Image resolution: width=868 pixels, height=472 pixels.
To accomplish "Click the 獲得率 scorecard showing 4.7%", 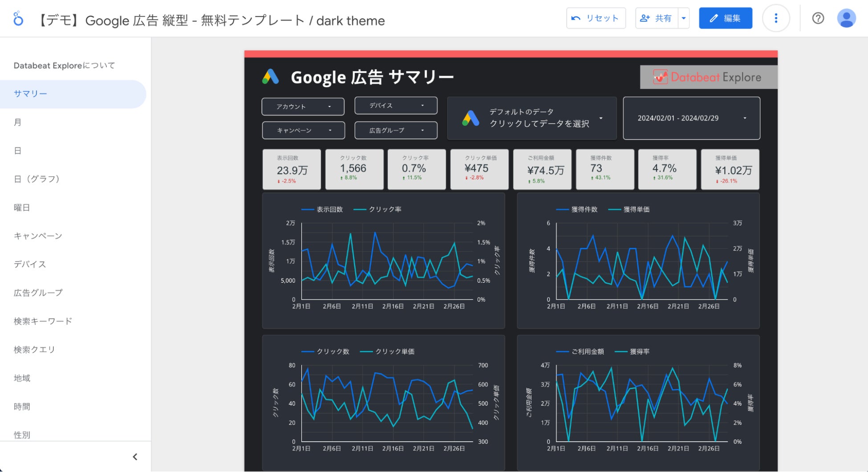I will [667, 170].
